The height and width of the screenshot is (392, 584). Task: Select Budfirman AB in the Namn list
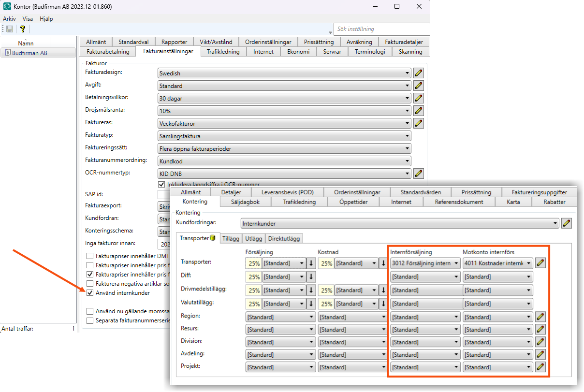tap(29, 53)
